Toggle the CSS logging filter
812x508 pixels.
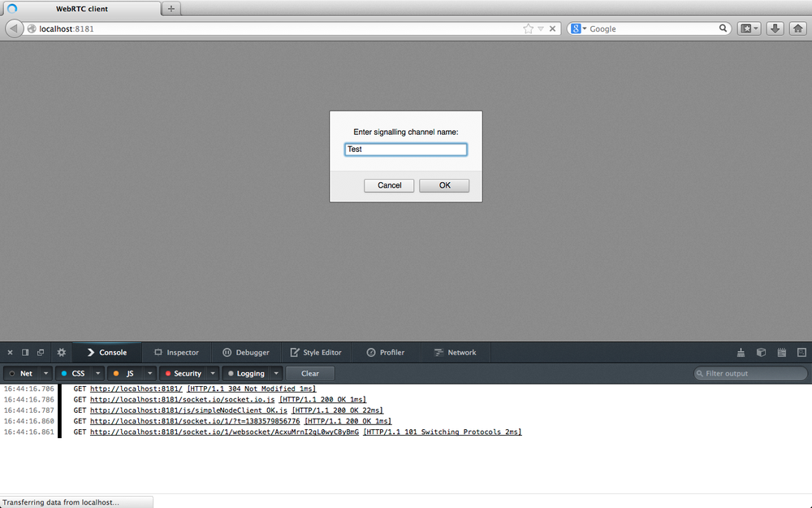79,373
